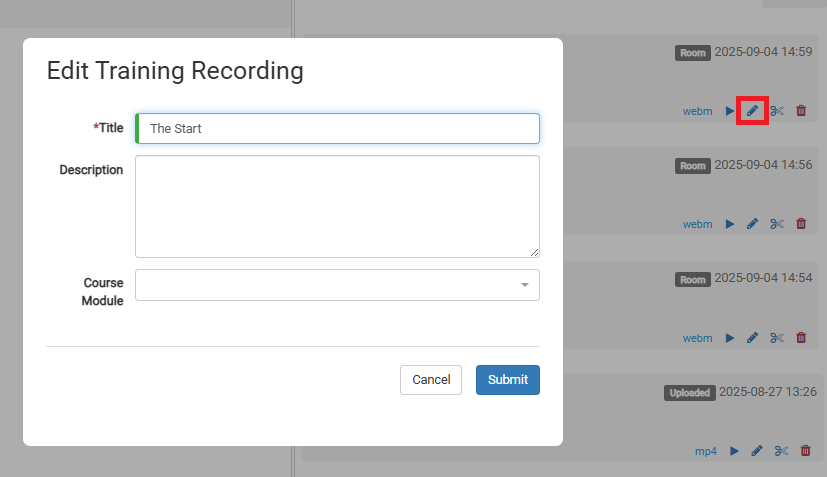Edit the 14:56 recording with the pencil icon
This screenshot has width=827, height=477.
752,224
